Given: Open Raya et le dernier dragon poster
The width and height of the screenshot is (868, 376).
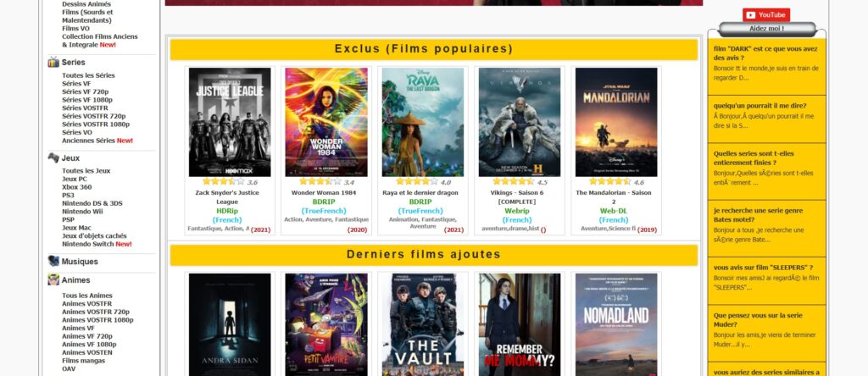Looking at the screenshot, I should point(423,122).
